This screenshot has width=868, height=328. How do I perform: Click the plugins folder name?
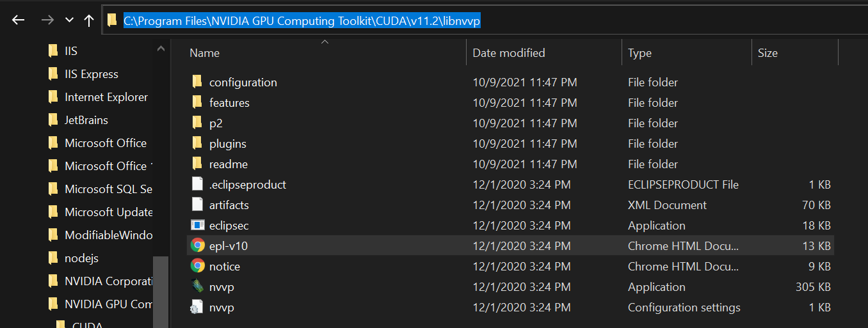pyautogui.click(x=228, y=144)
